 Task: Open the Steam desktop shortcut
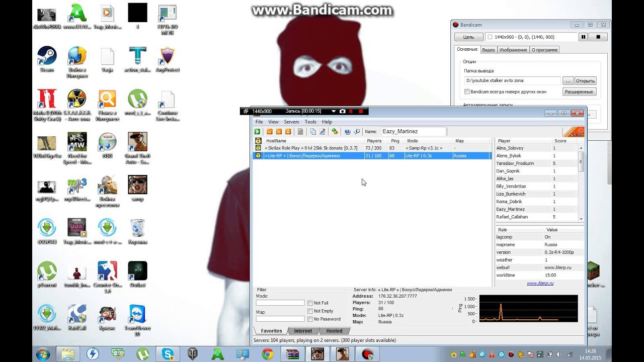(x=47, y=59)
